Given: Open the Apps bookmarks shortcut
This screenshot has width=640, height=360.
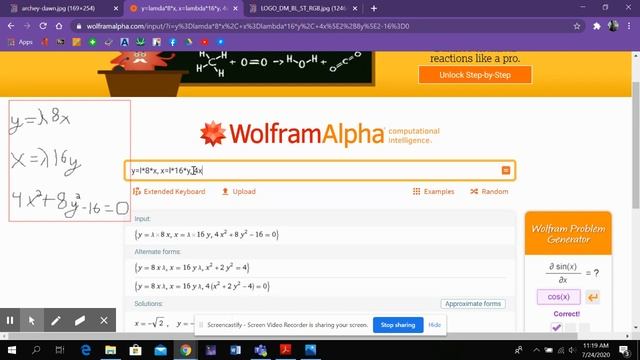Looking at the screenshot, I should pyautogui.click(x=20, y=42).
